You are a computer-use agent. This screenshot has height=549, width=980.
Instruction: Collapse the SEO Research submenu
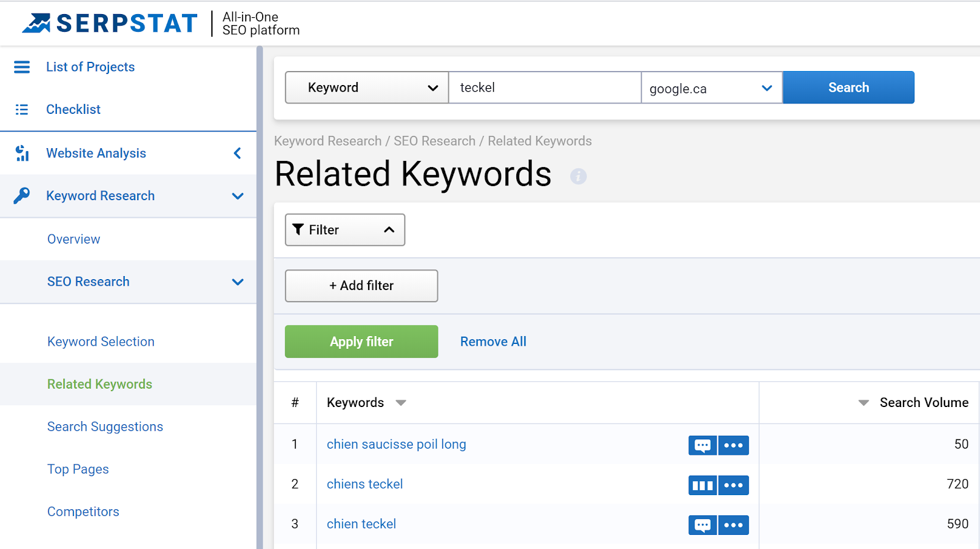[x=238, y=282]
